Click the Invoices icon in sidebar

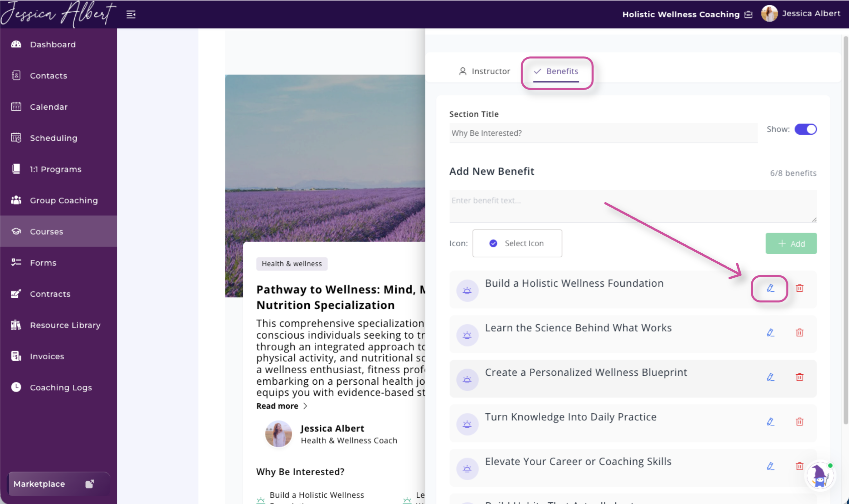click(16, 356)
